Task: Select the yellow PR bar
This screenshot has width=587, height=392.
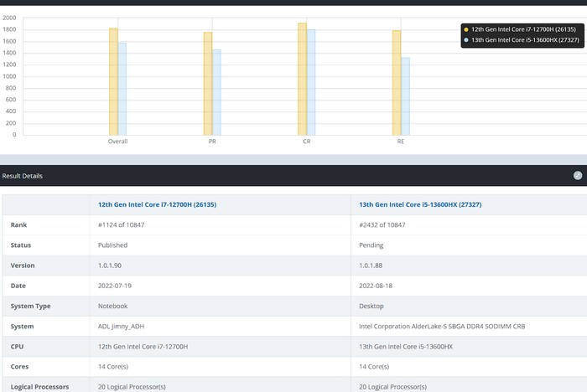Action: tap(208, 84)
